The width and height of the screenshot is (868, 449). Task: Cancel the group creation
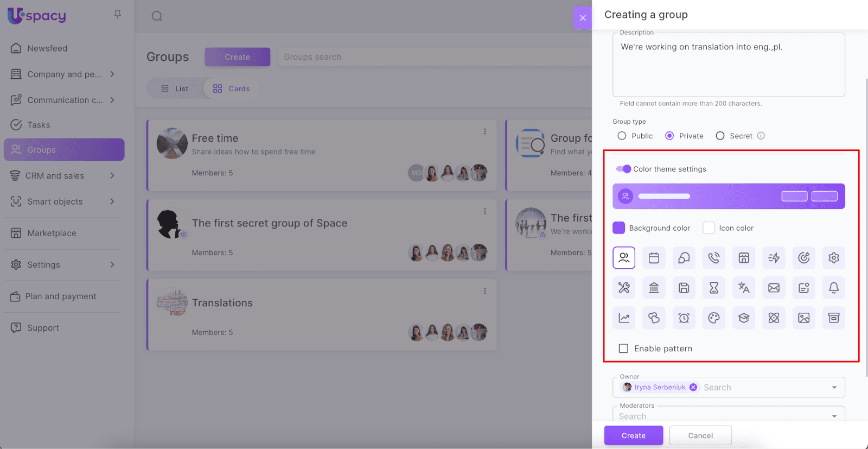[700, 435]
